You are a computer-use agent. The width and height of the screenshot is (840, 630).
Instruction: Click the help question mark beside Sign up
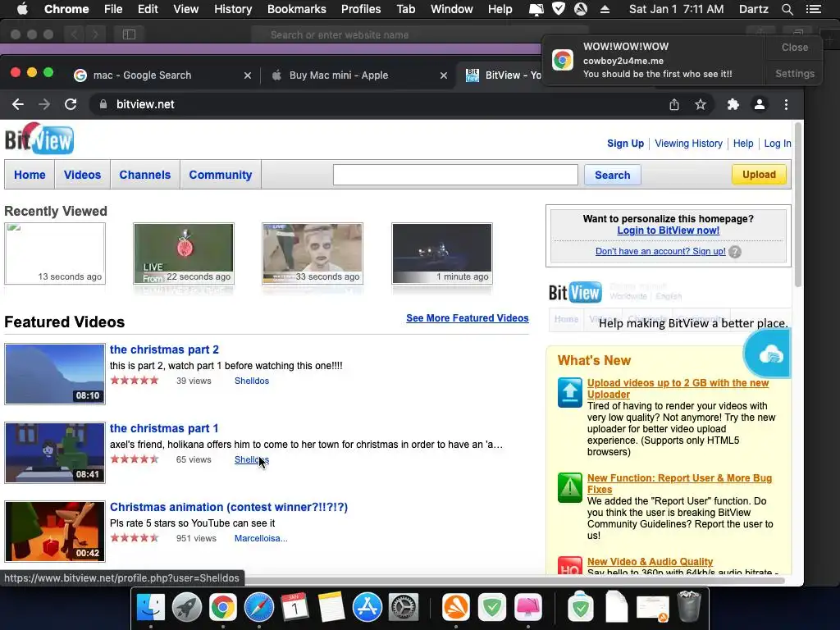pyautogui.click(x=735, y=252)
